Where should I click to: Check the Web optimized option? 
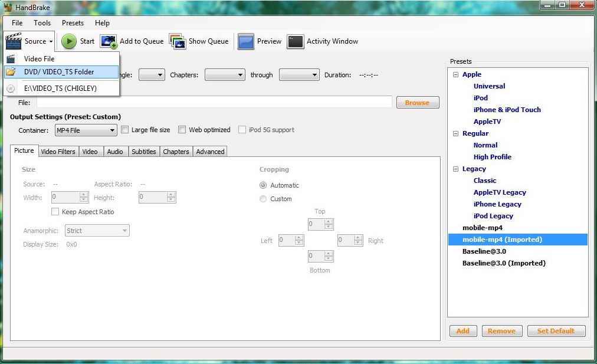[182, 129]
